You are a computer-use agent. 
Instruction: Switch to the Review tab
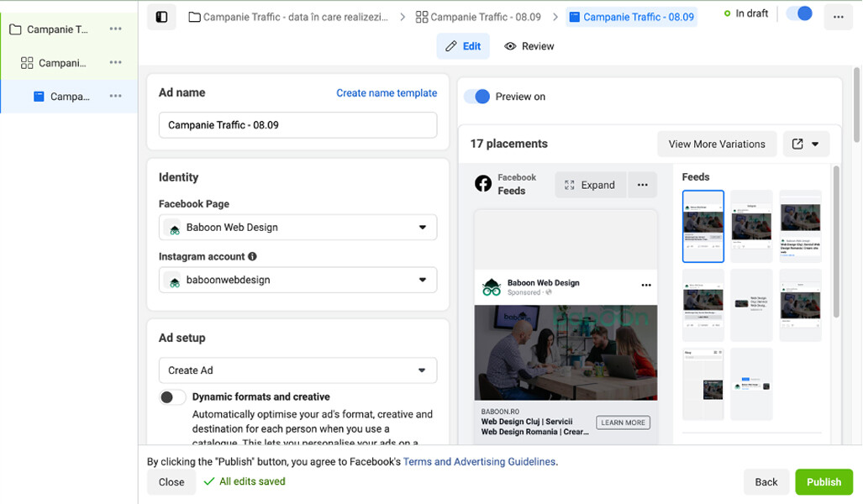529,46
